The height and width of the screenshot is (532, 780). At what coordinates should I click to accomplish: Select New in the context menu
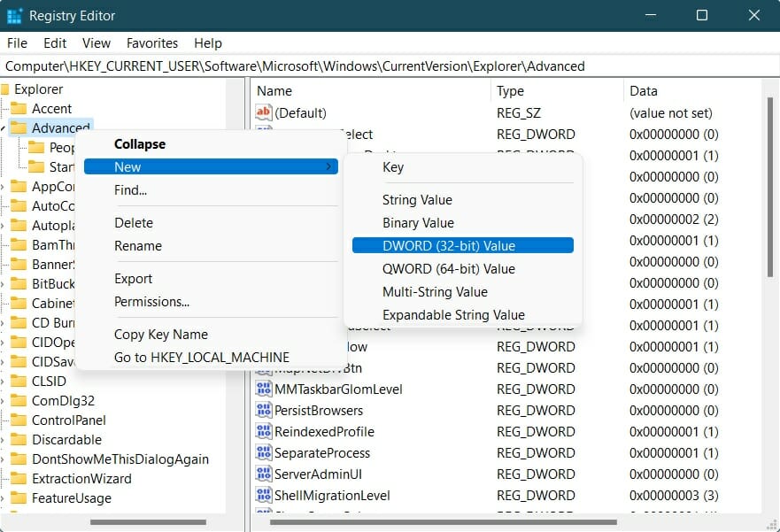(211, 167)
